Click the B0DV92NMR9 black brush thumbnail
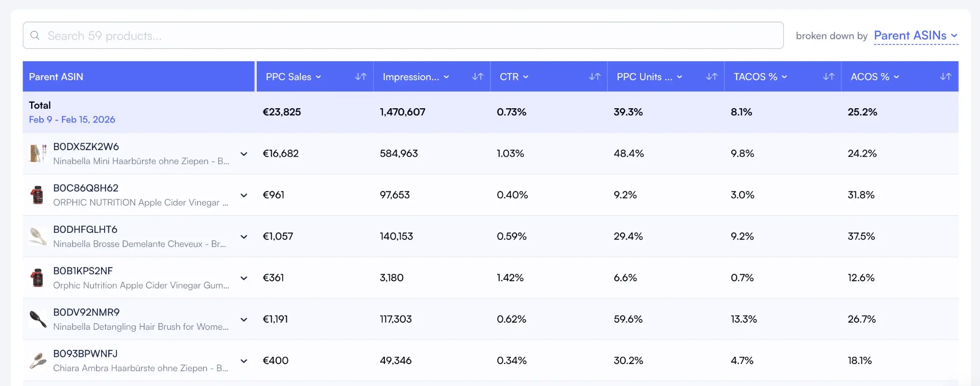980x386 pixels. pyautogui.click(x=38, y=319)
